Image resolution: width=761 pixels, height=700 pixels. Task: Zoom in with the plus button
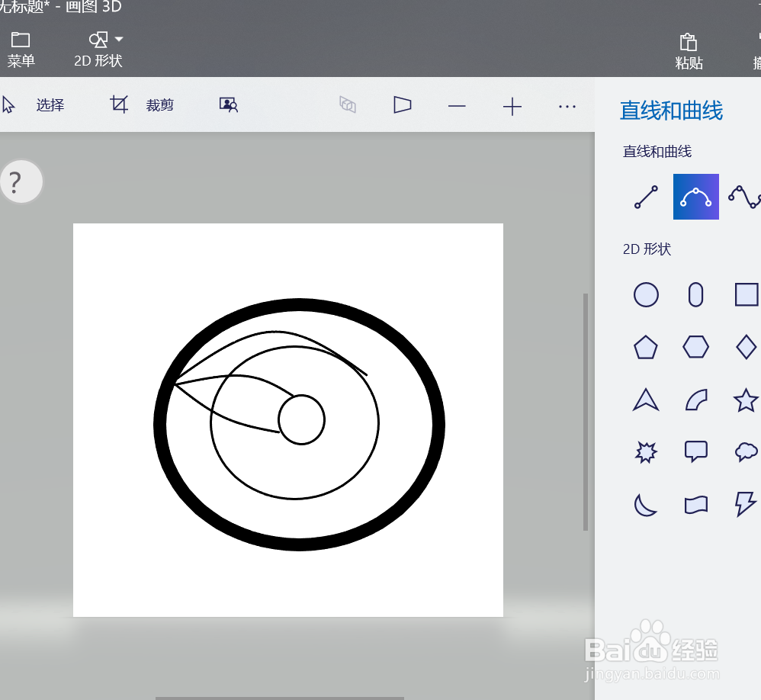(512, 106)
